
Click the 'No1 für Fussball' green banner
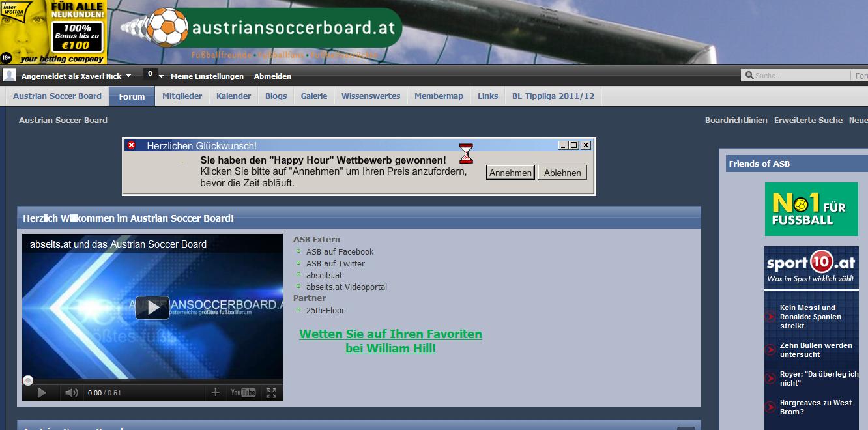coord(811,209)
